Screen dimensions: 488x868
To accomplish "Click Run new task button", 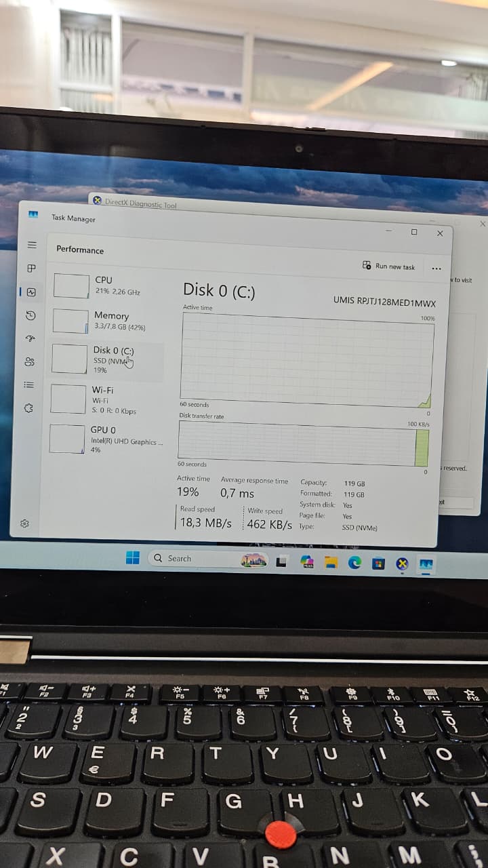I will (389, 266).
